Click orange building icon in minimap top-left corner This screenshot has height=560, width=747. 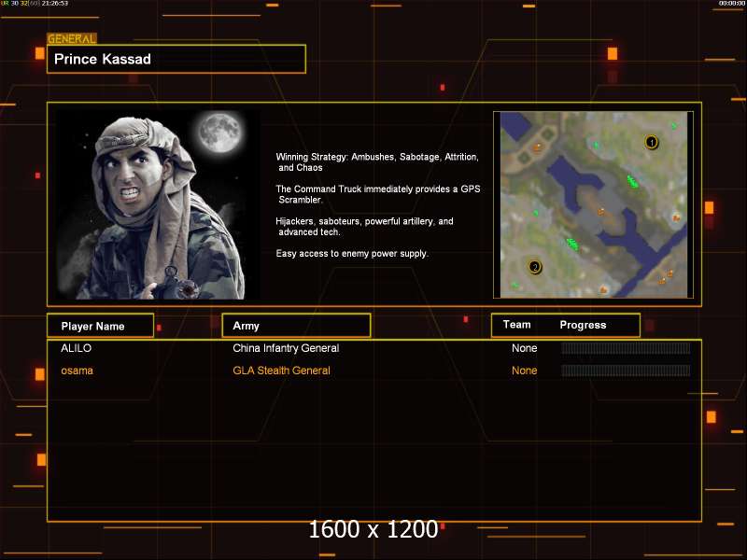pyautogui.click(x=537, y=147)
